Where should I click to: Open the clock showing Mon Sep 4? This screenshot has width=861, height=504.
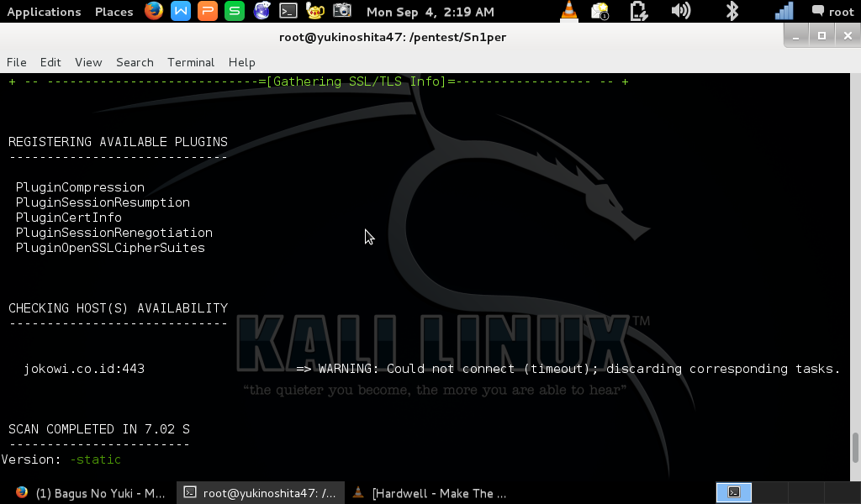[x=430, y=12]
